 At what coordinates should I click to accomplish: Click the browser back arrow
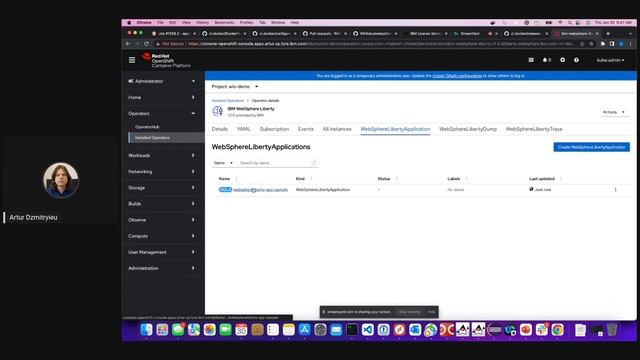tap(128, 44)
